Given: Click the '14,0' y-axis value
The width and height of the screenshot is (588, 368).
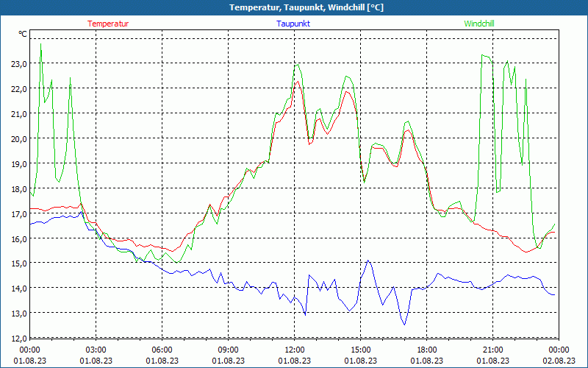Looking at the screenshot, I should [19, 289].
